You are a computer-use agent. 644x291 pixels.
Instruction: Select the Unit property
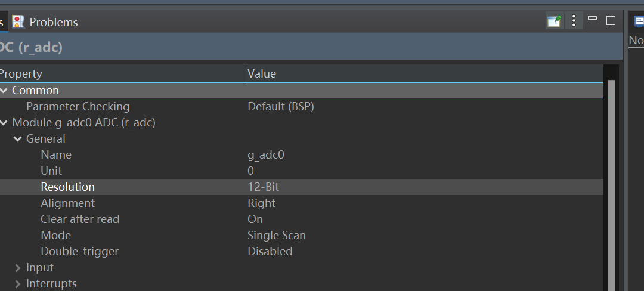click(x=51, y=171)
